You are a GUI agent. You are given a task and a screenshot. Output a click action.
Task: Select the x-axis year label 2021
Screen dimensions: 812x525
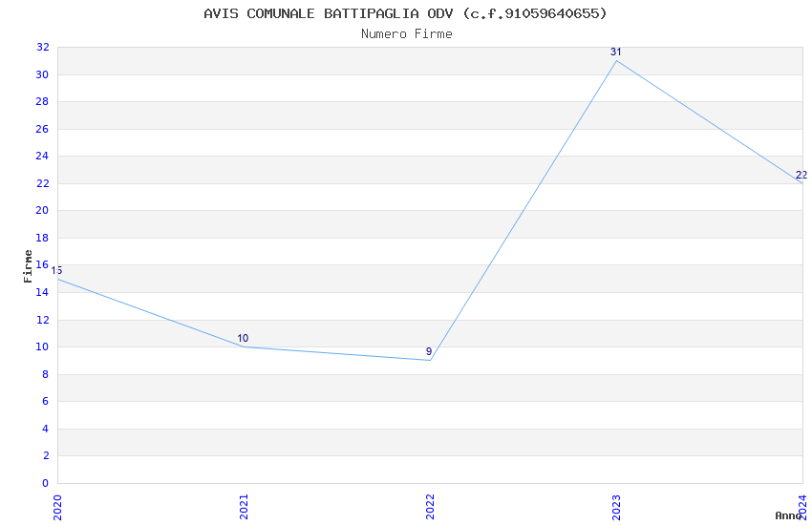pos(244,508)
